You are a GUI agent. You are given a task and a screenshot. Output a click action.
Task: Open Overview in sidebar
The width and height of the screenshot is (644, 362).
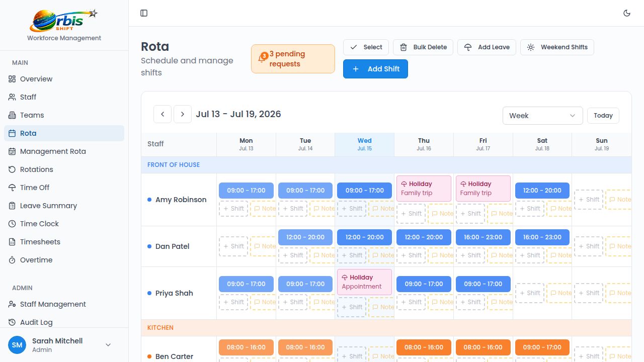click(64, 79)
